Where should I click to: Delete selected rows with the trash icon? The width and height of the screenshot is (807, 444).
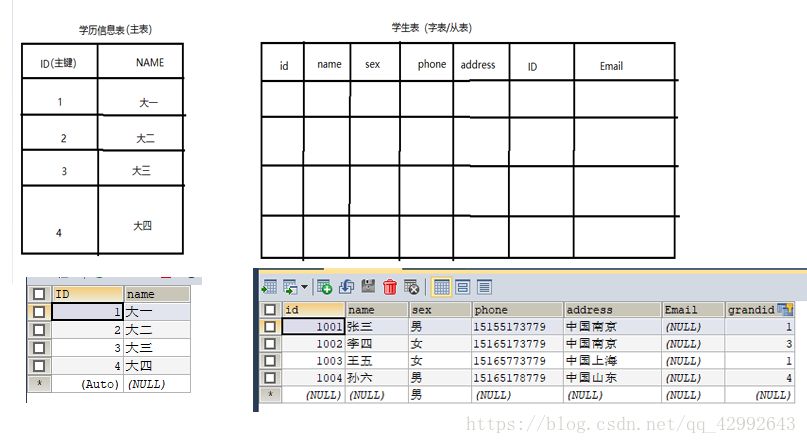pos(390,287)
